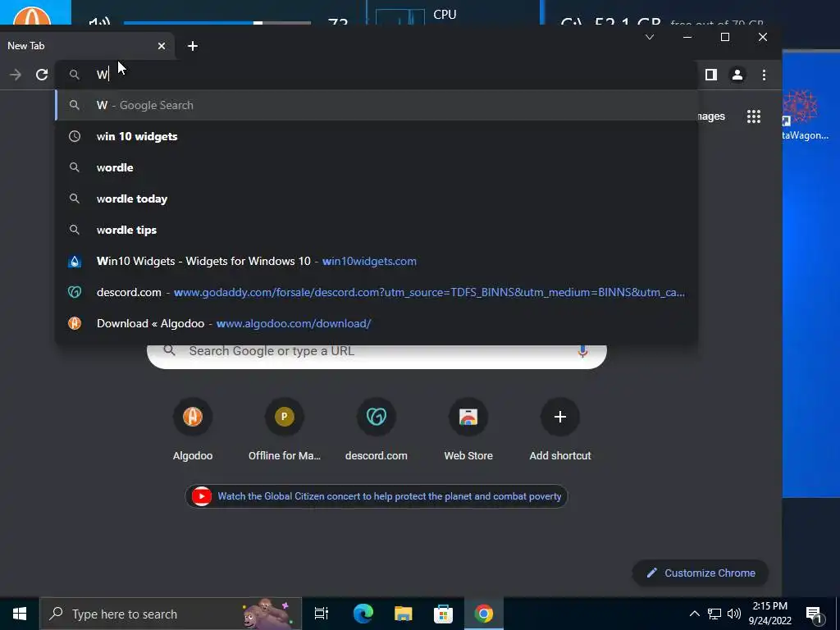840x630 pixels.
Task: Click the Chrome taskbar icon
Action: click(483, 614)
